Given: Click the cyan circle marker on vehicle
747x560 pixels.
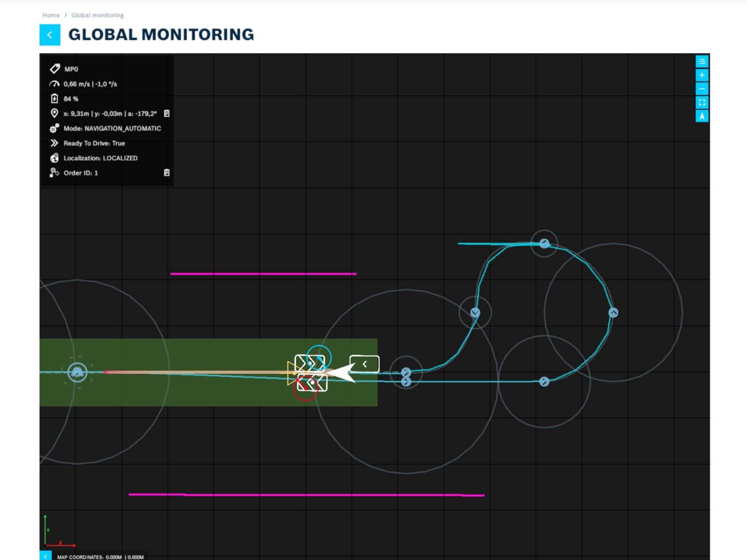Looking at the screenshot, I should pyautogui.click(x=319, y=357).
